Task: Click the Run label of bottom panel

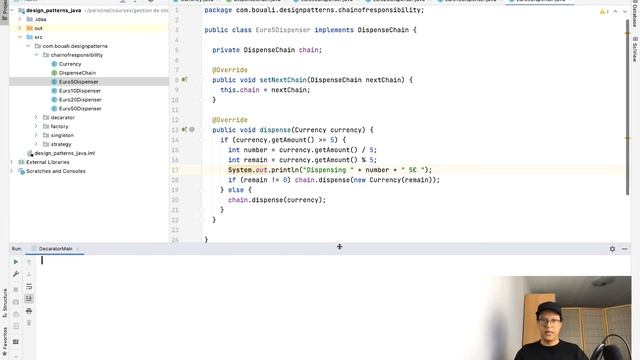Action: (16, 249)
